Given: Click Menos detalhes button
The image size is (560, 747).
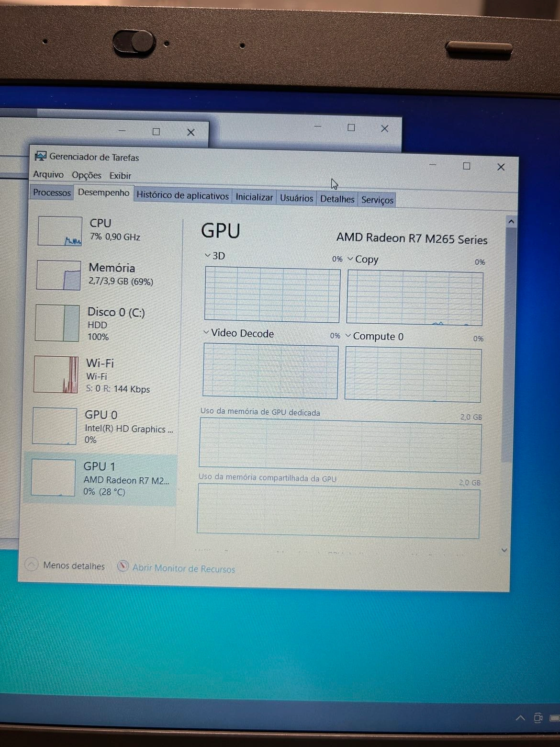Looking at the screenshot, I should 74,566.
